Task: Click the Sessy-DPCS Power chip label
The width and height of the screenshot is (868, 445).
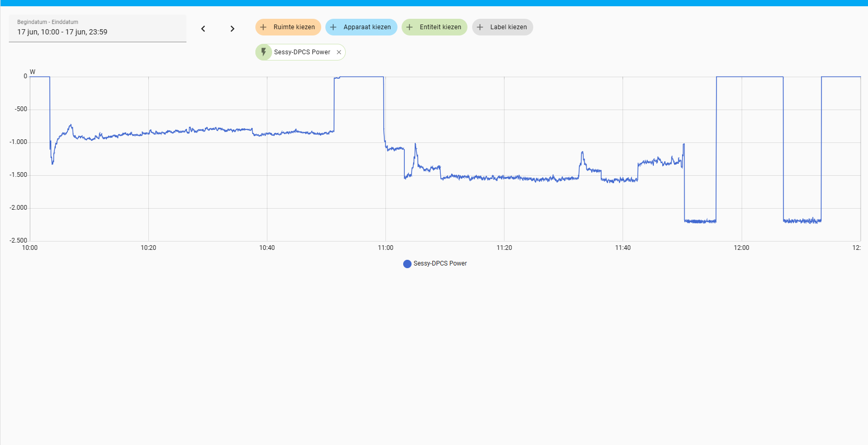Action: click(x=302, y=52)
